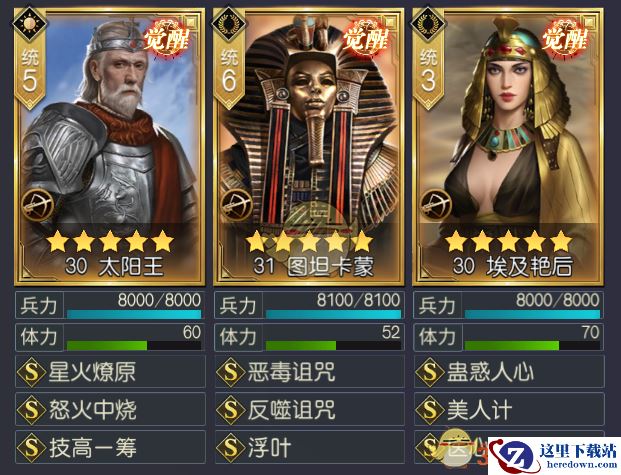Click the archer troop icon on 埃及艳后 card

[436, 205]
